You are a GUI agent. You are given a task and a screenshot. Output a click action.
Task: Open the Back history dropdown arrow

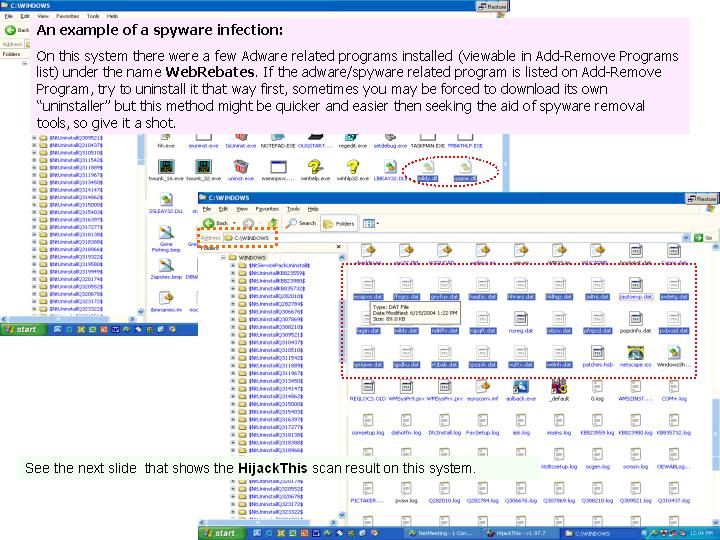click(234, 223)
